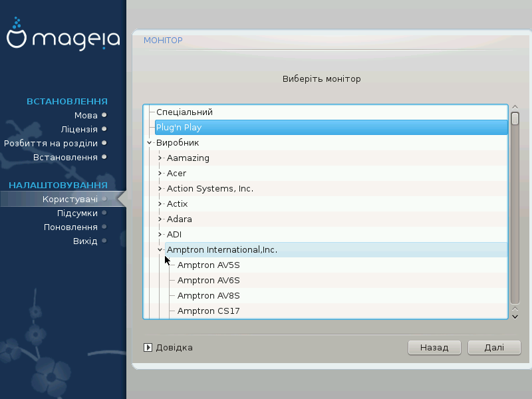Select Amptron AV5S monitor

208,265
